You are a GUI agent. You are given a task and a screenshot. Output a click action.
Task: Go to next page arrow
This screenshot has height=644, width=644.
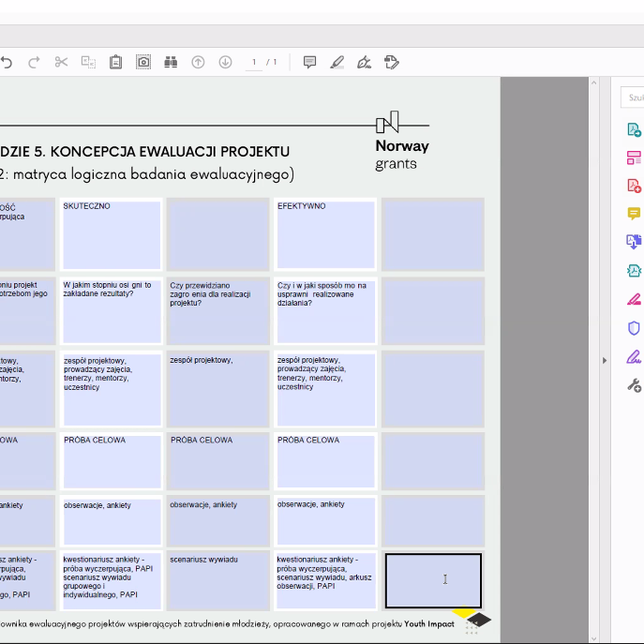tap(225, 63)
